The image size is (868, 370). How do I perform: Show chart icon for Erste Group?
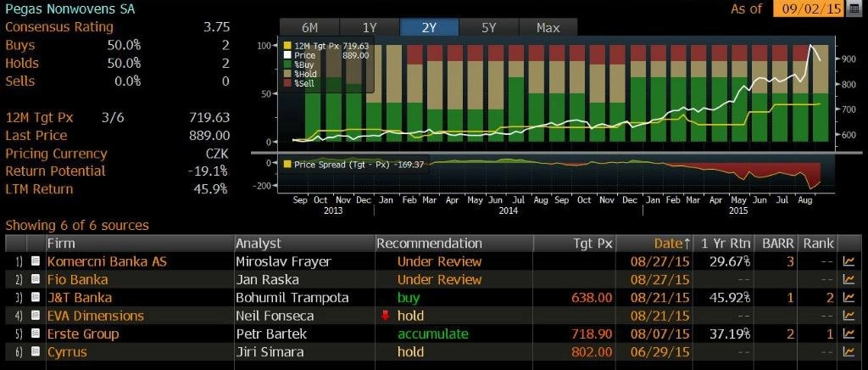tap(848, 334)
